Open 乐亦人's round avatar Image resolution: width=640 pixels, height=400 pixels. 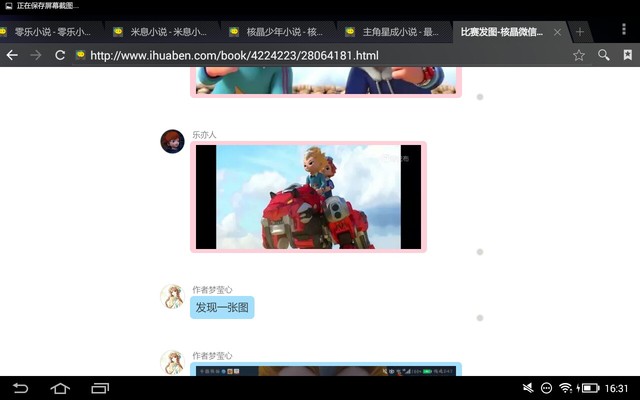point(172,141)
